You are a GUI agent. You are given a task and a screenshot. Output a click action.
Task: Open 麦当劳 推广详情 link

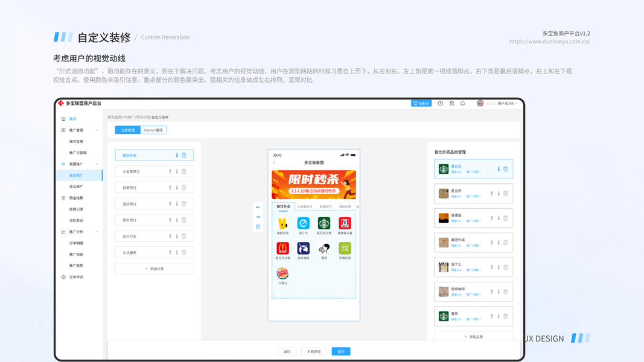[473, 197]
